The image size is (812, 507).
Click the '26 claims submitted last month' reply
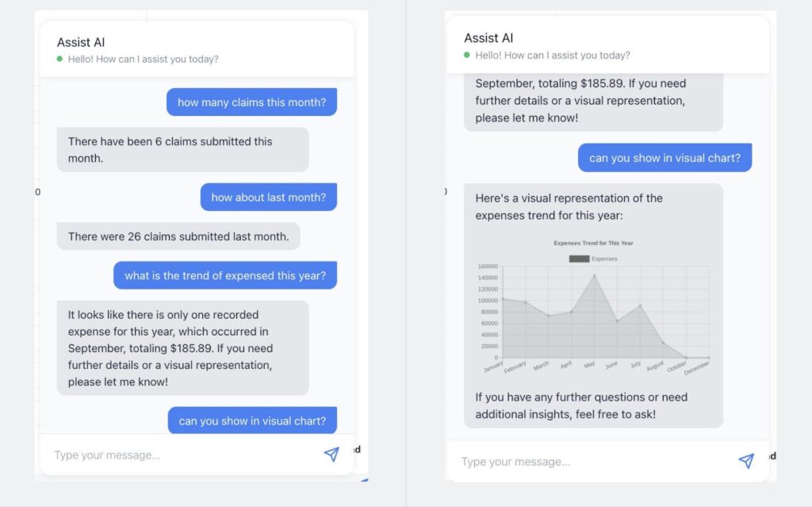tap(178, 236)
